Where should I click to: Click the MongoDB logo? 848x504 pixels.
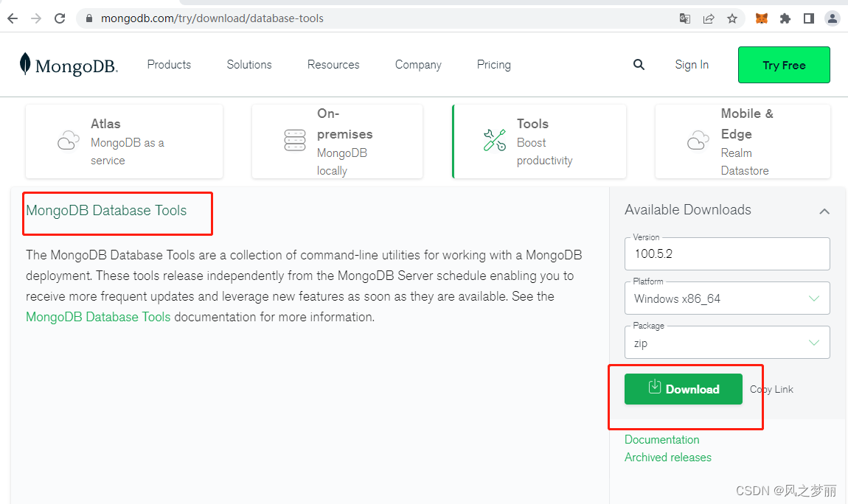[68, 65]
